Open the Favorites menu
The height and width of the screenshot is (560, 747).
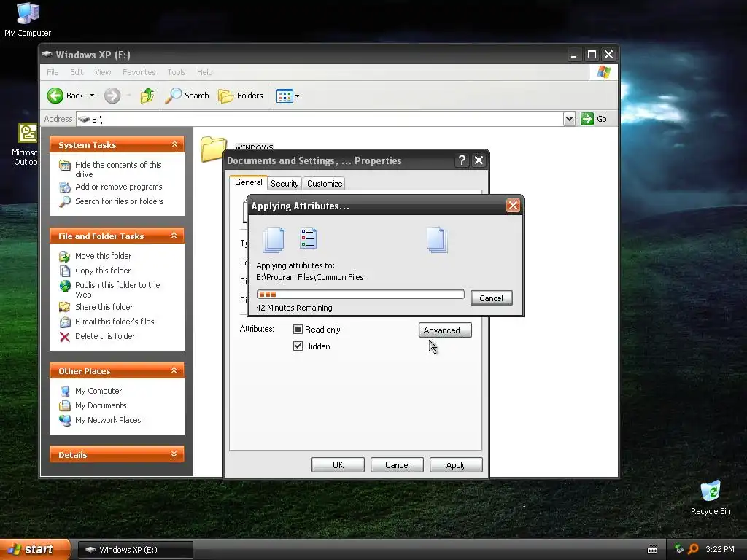pos(139,72)
